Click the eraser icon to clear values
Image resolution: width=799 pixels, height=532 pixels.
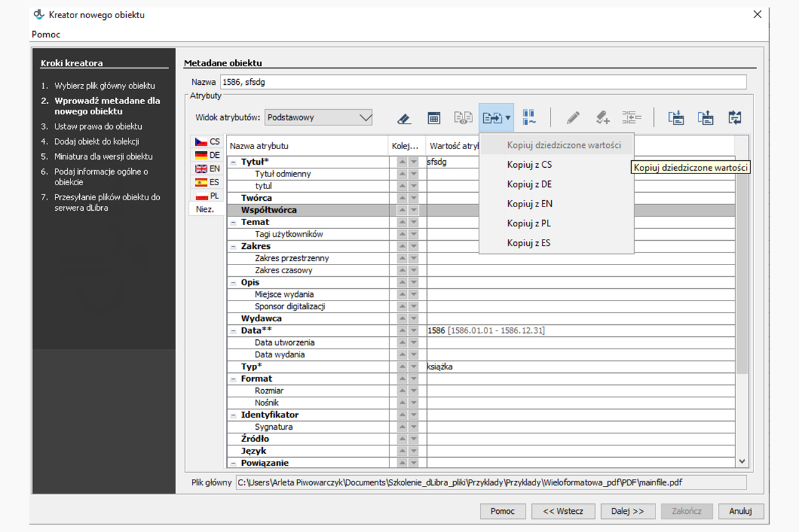[404, 118]
